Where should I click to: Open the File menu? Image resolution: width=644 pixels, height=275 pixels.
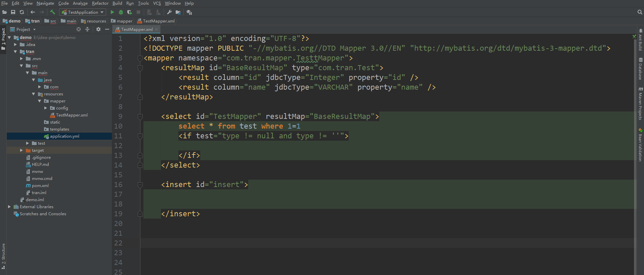pos(5,3)
